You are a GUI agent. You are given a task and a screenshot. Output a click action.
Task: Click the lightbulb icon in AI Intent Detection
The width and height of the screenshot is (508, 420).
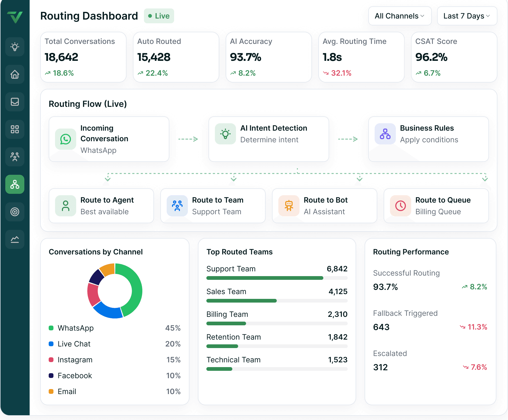[x=225, y=134]
